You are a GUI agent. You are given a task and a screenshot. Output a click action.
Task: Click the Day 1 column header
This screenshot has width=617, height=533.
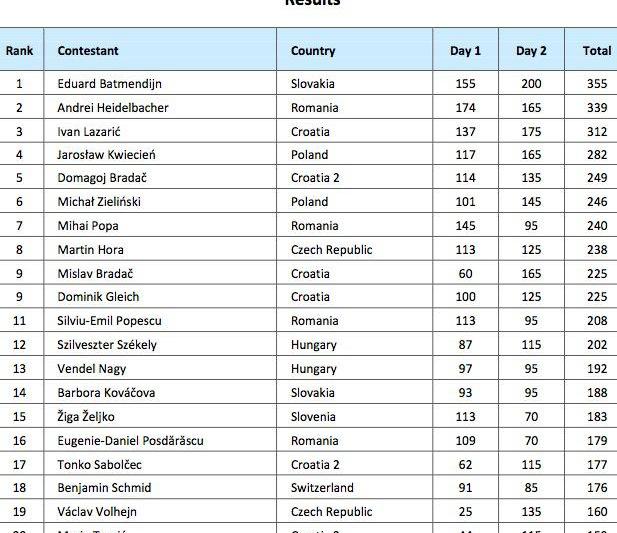click(x=465, y=50)
